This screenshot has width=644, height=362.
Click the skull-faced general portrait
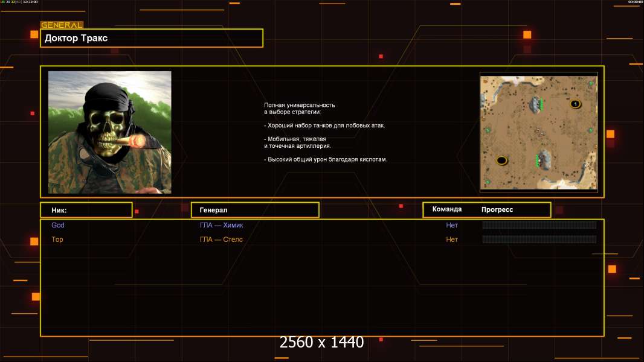[109, 132]
